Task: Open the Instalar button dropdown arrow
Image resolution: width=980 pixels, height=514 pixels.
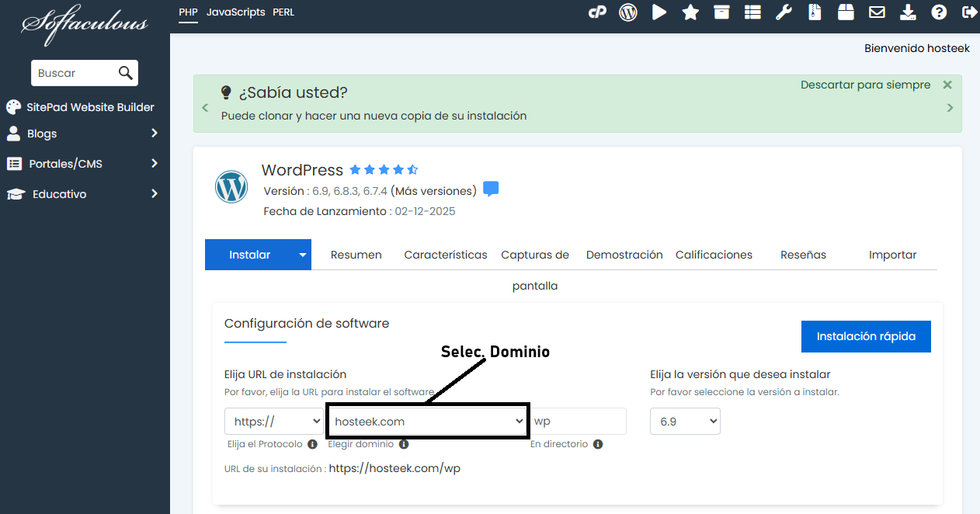Action: point(303,255)
